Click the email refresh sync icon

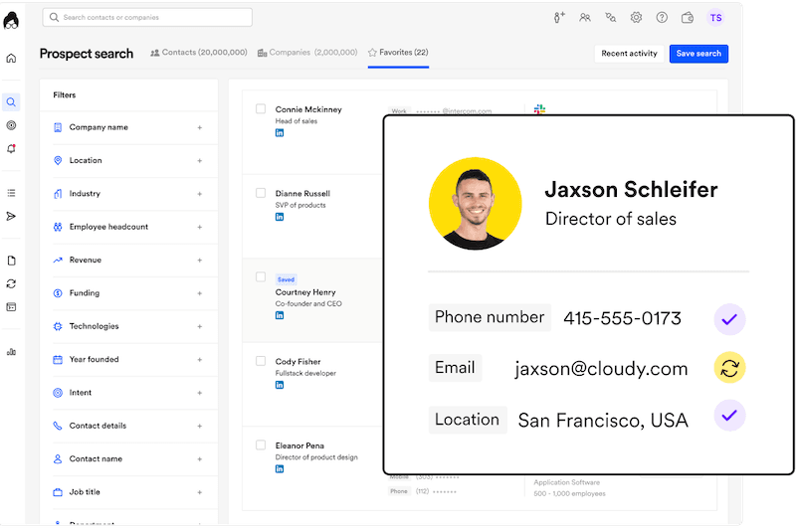tap(729, 368)
